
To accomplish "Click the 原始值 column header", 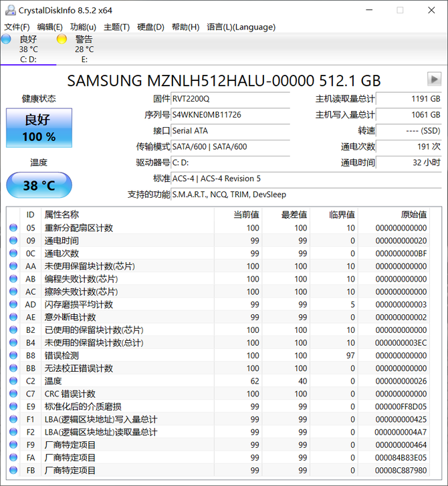I will (x=394, y=215).
